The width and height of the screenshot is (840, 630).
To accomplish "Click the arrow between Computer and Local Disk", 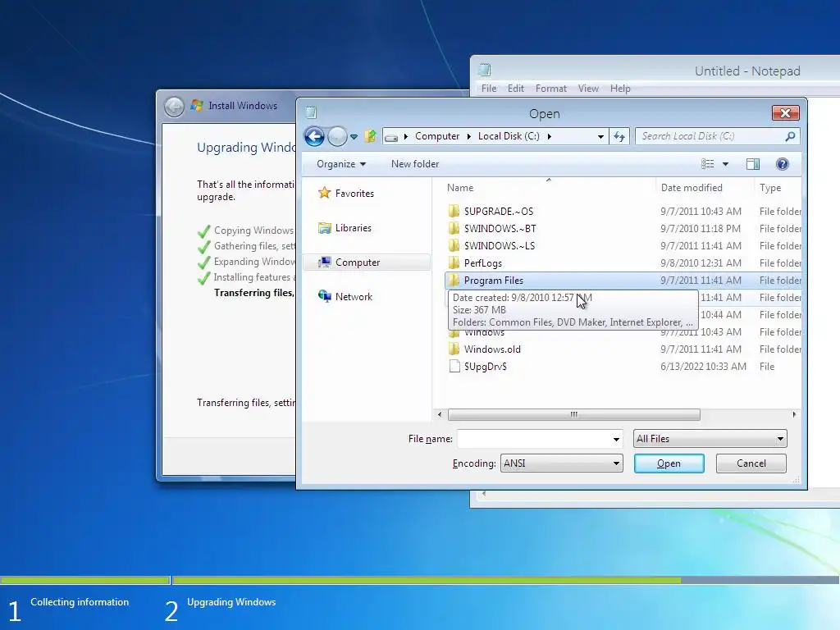I will (468, 137).
